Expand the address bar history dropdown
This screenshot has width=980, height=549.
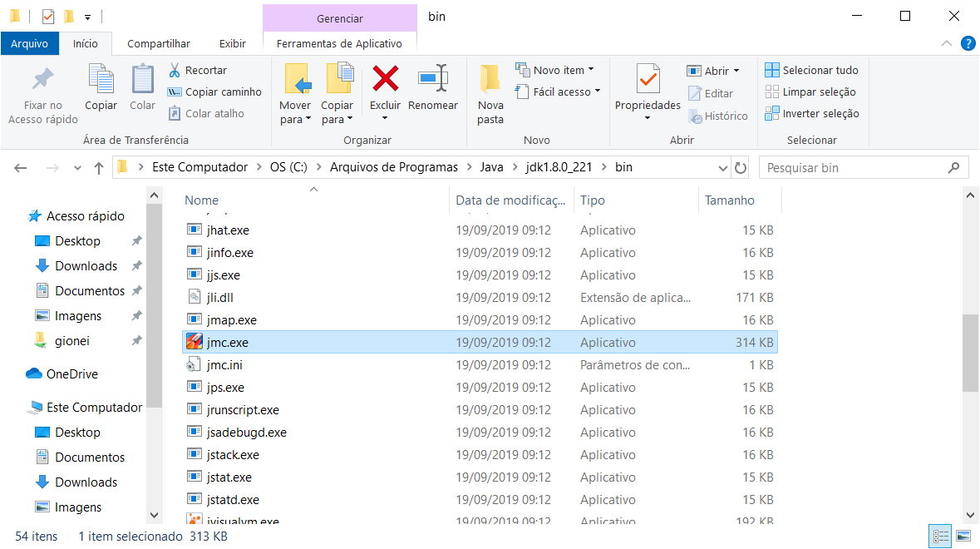coord(722,166)
